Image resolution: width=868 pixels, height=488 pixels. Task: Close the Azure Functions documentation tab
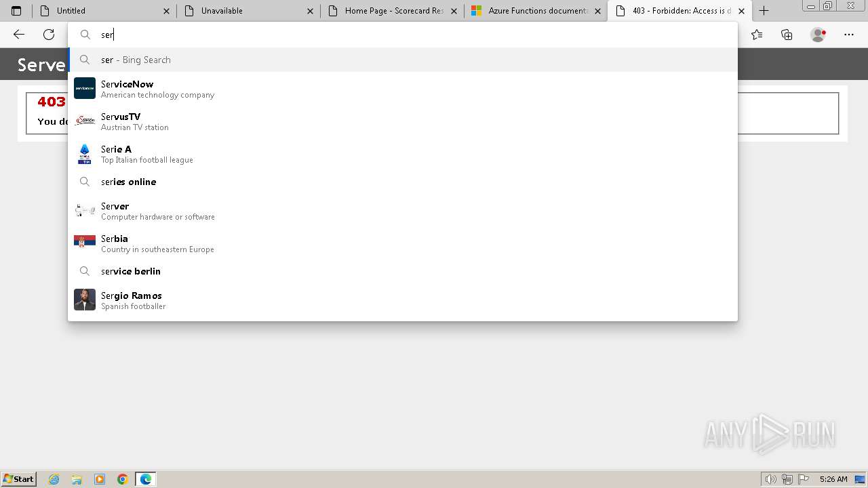tap(598, 11)
